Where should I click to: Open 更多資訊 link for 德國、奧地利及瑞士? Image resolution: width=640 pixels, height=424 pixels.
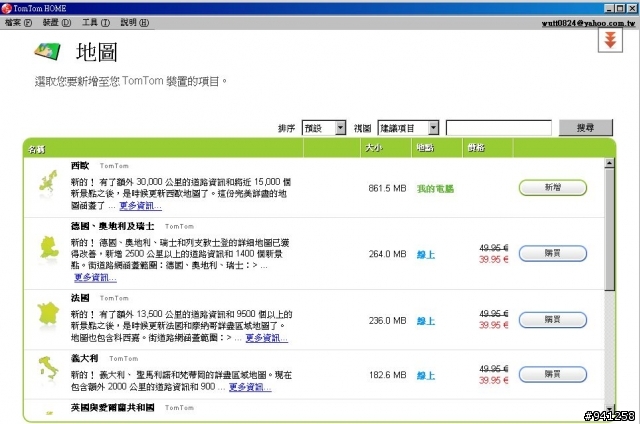[x=95, y=277]
